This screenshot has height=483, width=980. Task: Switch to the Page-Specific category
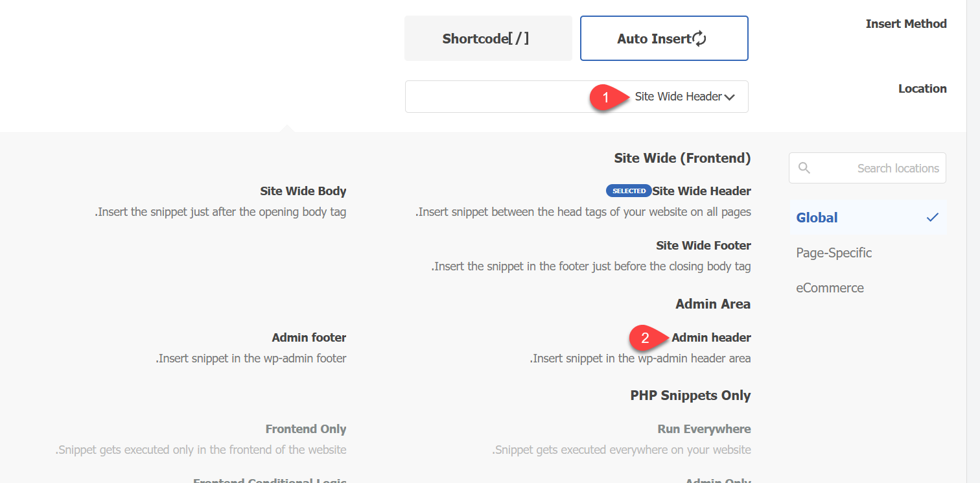[x=834, y=253]
